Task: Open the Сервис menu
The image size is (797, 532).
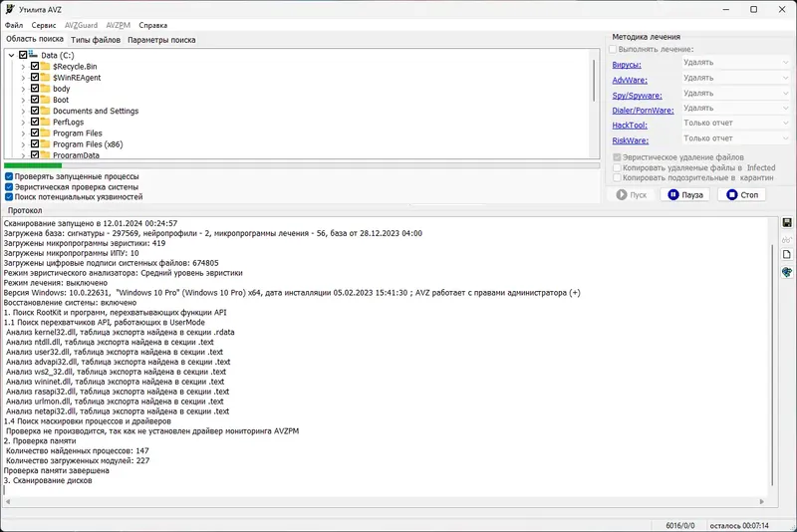Action: pos(44,25)
